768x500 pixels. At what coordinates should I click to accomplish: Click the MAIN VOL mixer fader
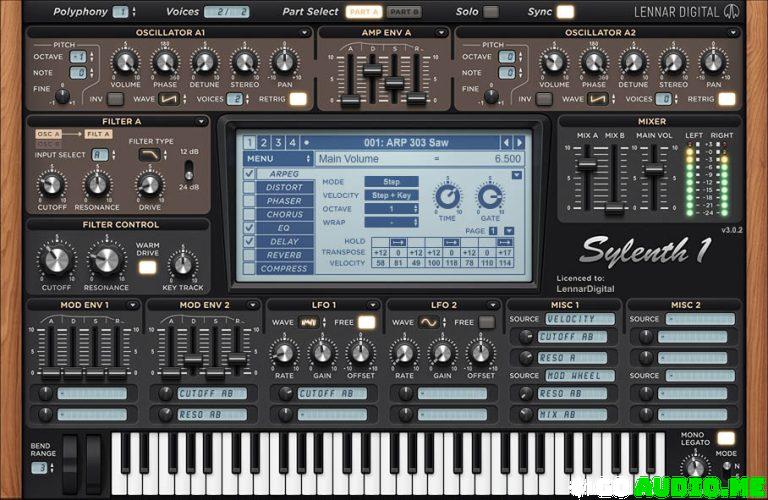(x=654, y=169)
